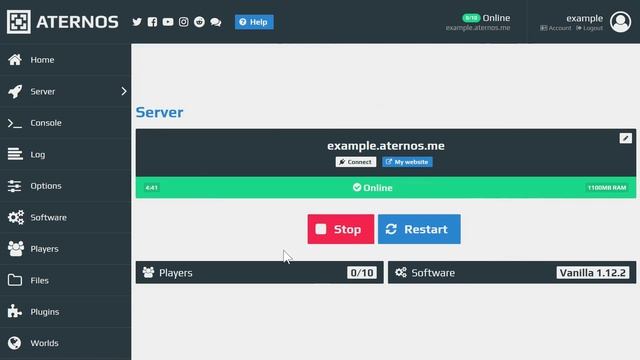
Task: Click the Plugins puzzle icon
Action: coord(15,311)
